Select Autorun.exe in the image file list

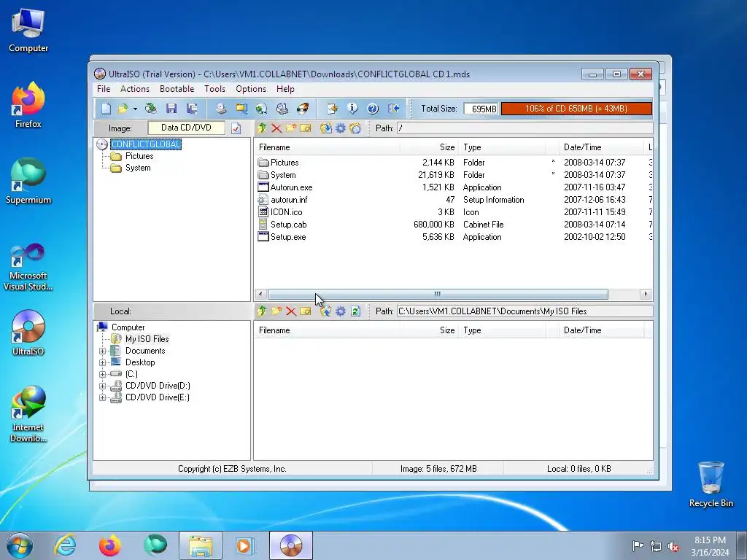(x=291, y=187)
